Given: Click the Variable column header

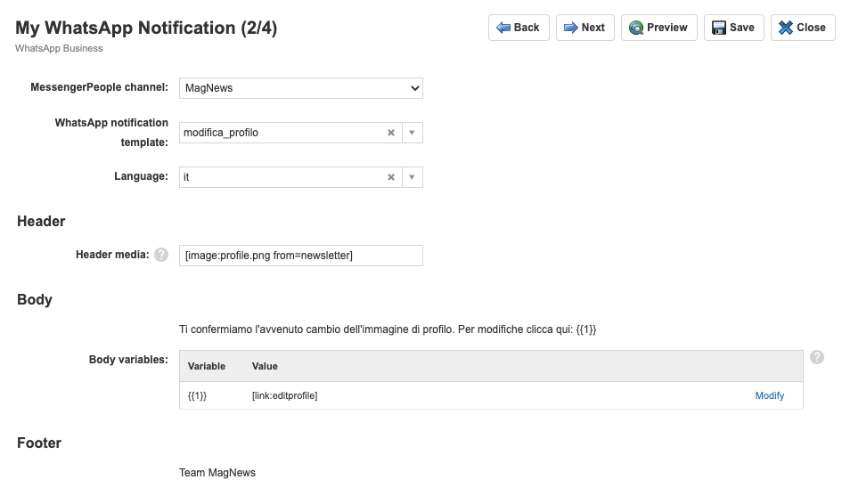Looking at the screenshot, I should coord(207,366).
